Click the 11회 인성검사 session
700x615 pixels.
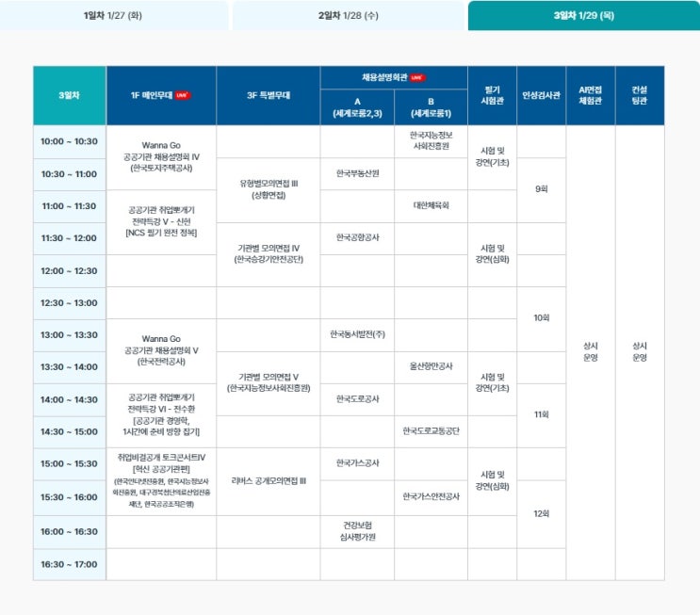(x=542, y=415)
